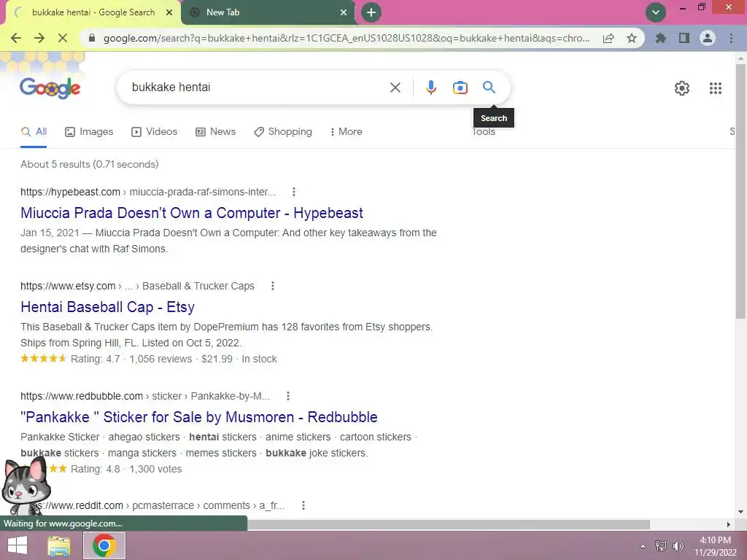747x560 pixels.
Task: Go to the Google logo homepage
Action: point(50,87)
